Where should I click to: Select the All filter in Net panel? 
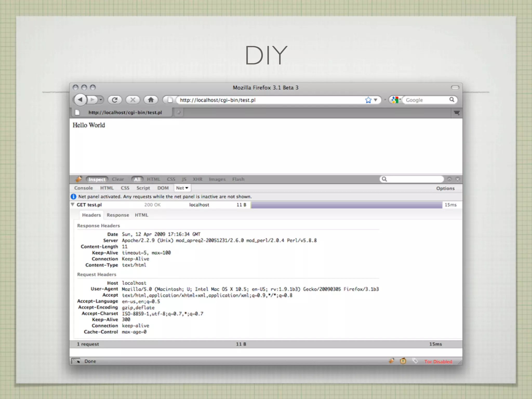pyautogui.click(x=137, y=179)
